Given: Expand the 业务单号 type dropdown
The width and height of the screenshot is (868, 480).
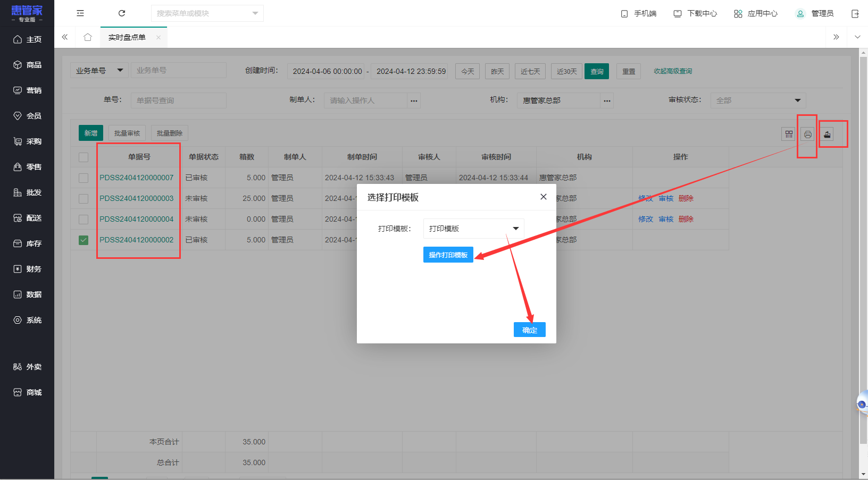Looking at the screenshot, I should [x=99, y=70].
